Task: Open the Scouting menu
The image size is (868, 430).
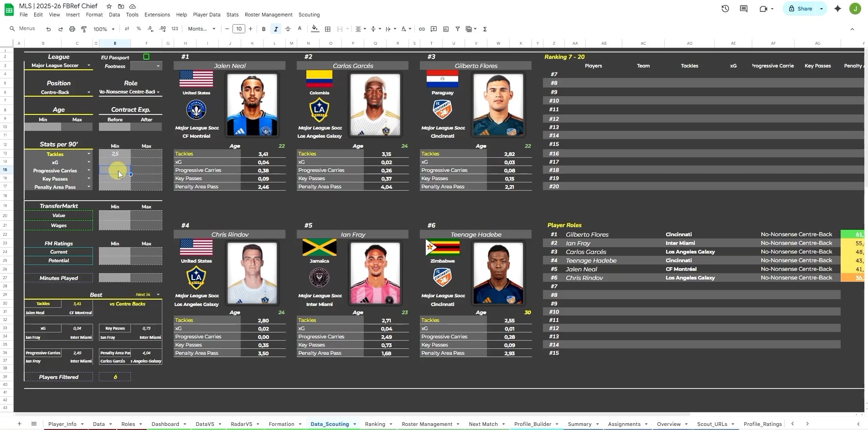Action: tap(309, 15)
